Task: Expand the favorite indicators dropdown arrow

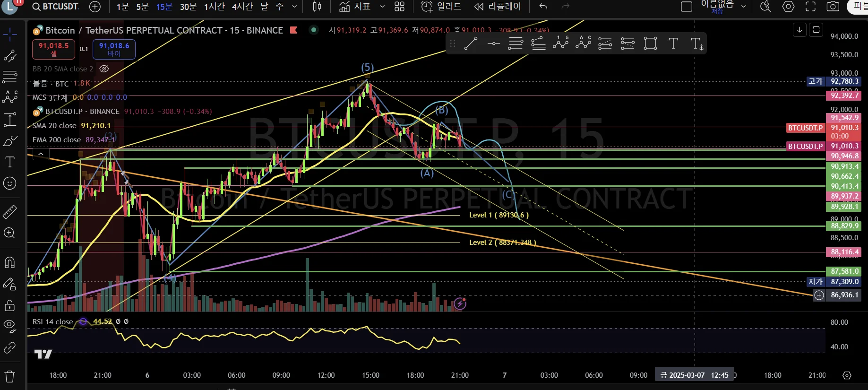Action: click(x=382, y=7)
